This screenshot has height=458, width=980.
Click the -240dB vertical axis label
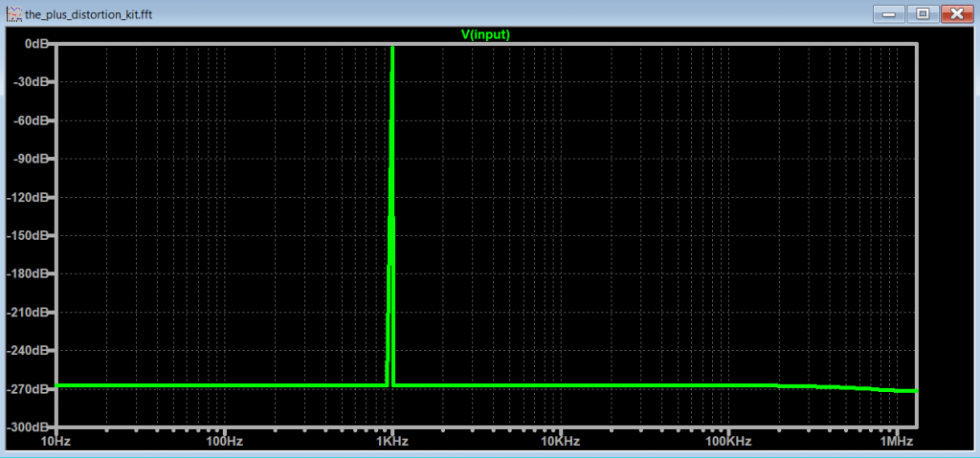pos(31,351)
